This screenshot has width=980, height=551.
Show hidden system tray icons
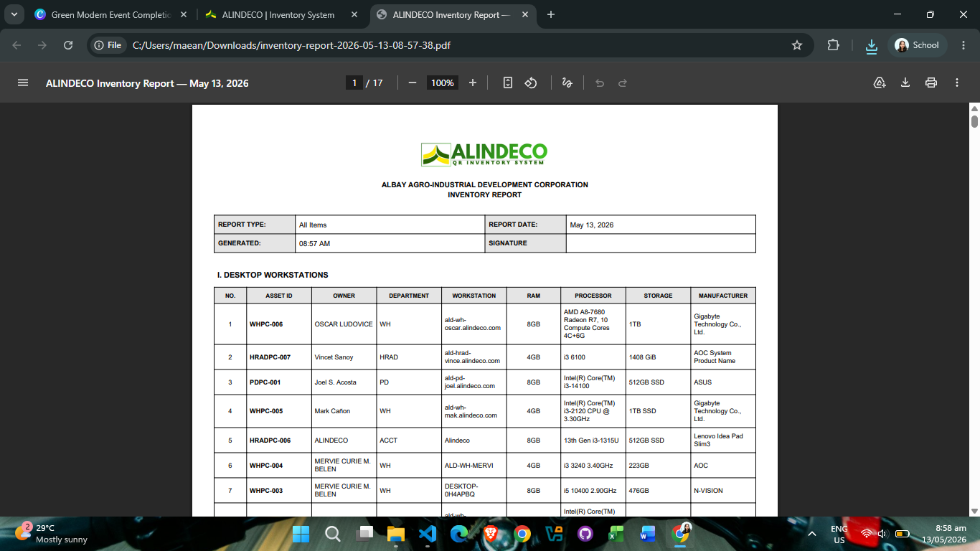click(812, 534)
